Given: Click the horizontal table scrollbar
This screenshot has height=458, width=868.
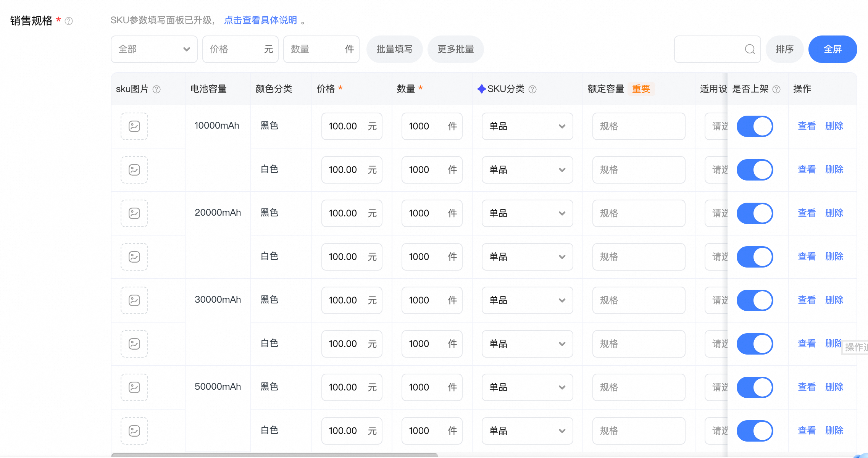Looking at the screenshot, I should 274,455.
